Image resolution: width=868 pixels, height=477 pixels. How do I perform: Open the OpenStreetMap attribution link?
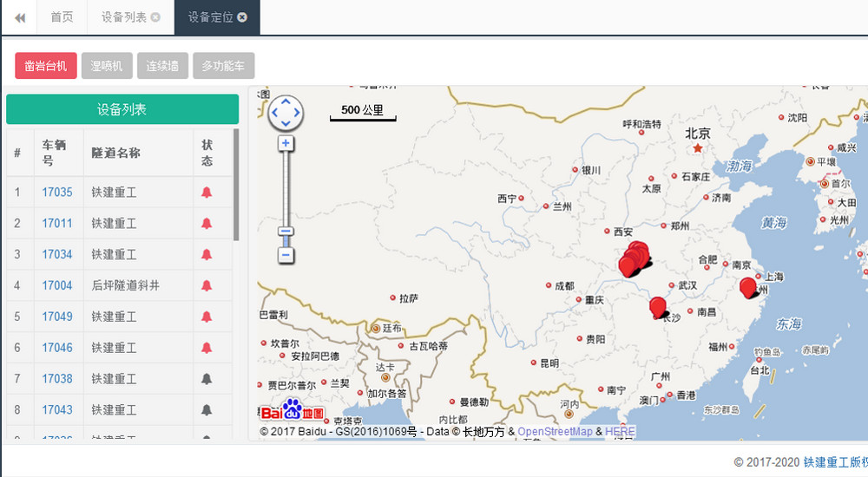(555, 432)
